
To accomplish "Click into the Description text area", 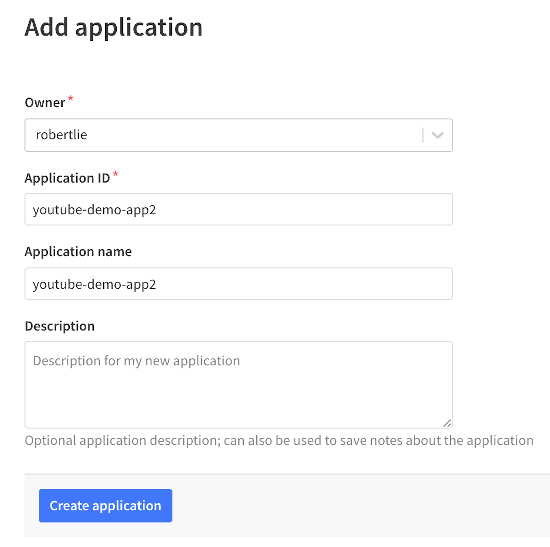I will (x=239, y=385).
